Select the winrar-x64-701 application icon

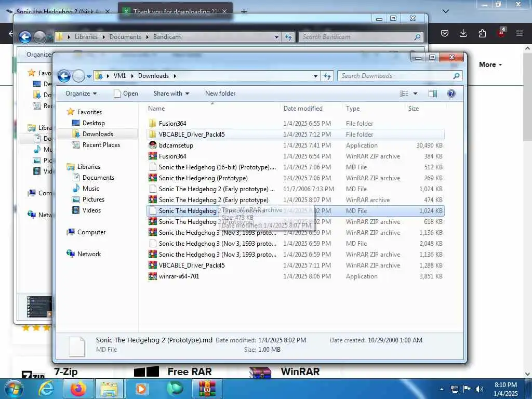tap(153, 276)
